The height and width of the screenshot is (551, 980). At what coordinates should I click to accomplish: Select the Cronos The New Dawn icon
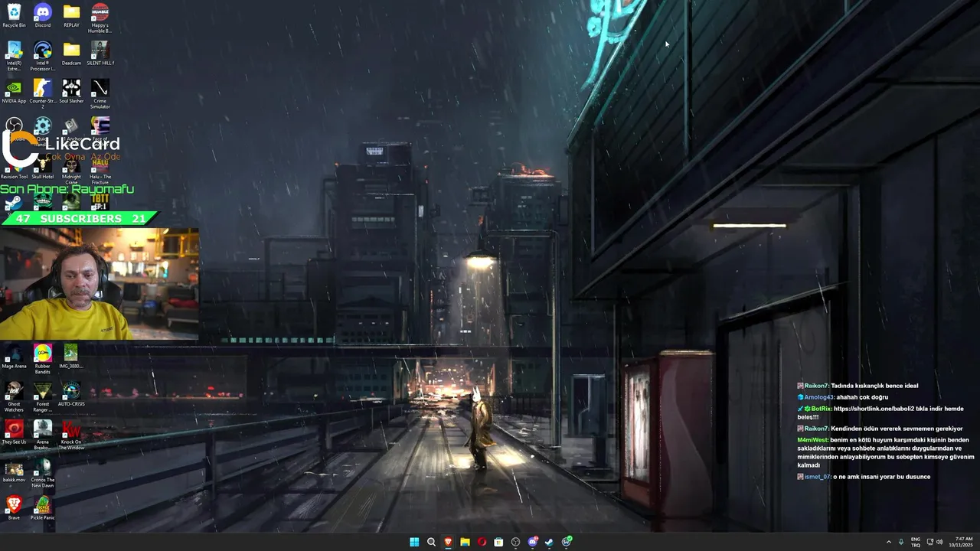tap(43, 473)
